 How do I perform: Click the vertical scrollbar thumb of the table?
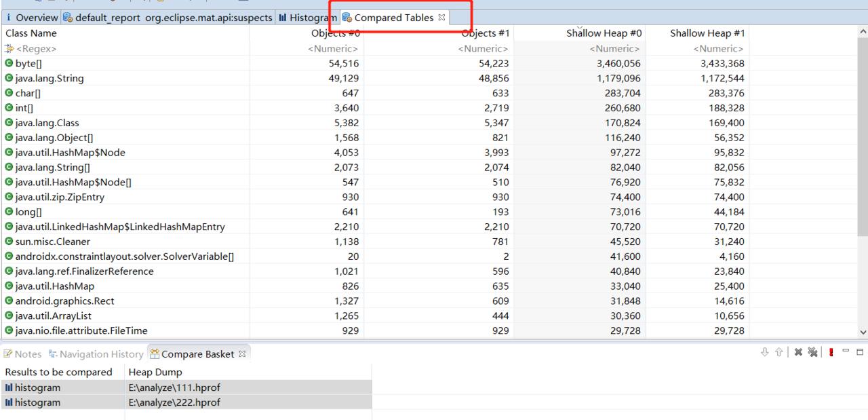[x=863, y=136]
